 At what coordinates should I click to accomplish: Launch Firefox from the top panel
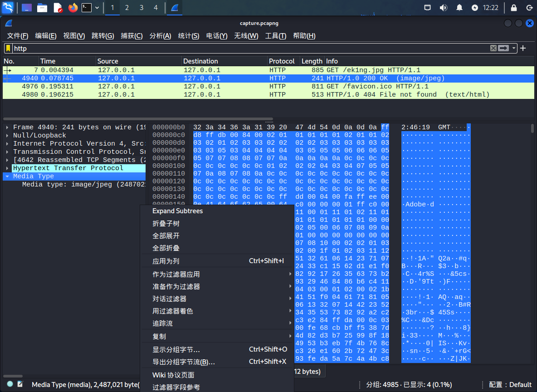[73, 8]
